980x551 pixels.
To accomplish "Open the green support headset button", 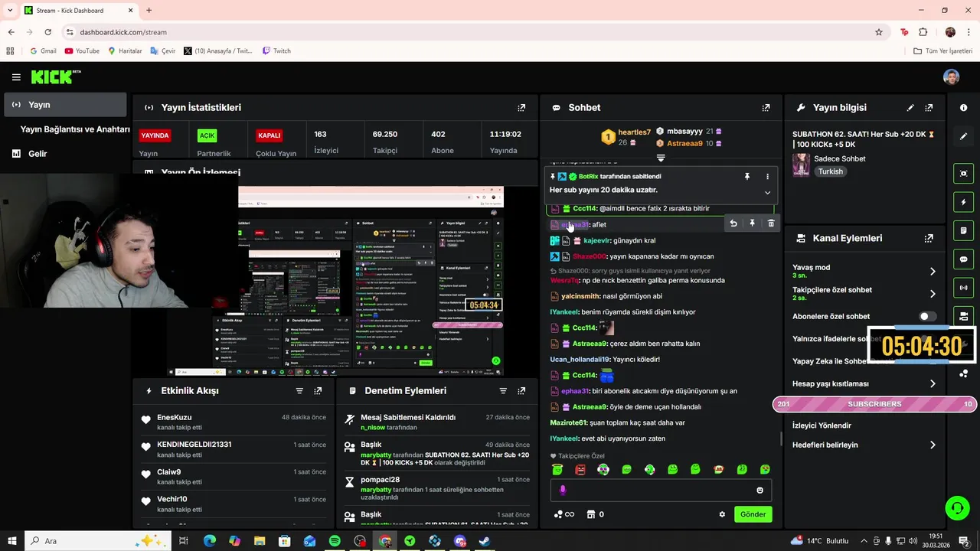I will [x=956, y=508].
